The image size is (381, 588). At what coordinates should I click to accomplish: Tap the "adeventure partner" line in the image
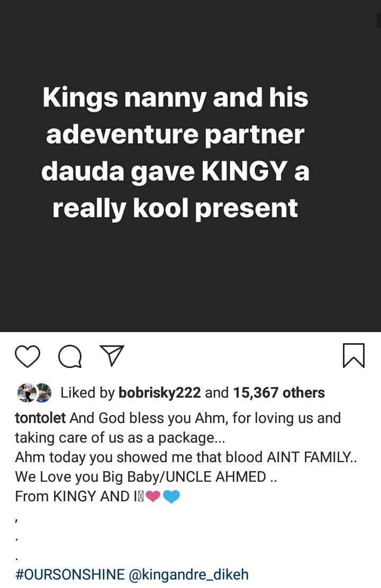coord(175,135)
